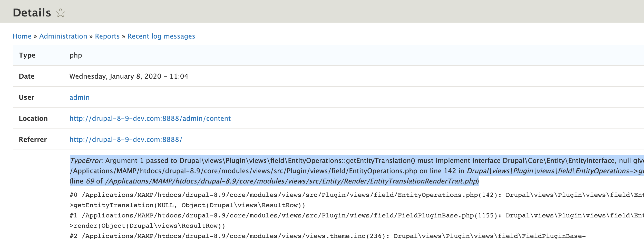Select the User label cell
The image size is (644, 239).
26,97
